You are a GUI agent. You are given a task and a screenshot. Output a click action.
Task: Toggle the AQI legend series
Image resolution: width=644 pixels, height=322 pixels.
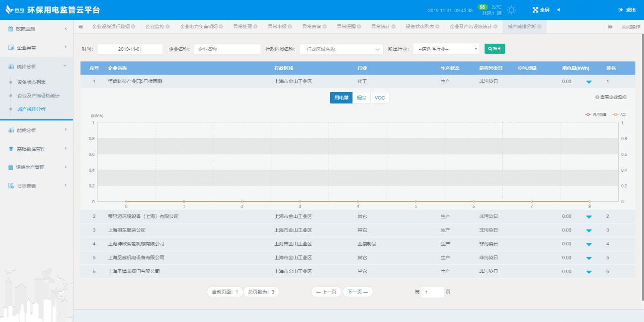tap(619, 115)
